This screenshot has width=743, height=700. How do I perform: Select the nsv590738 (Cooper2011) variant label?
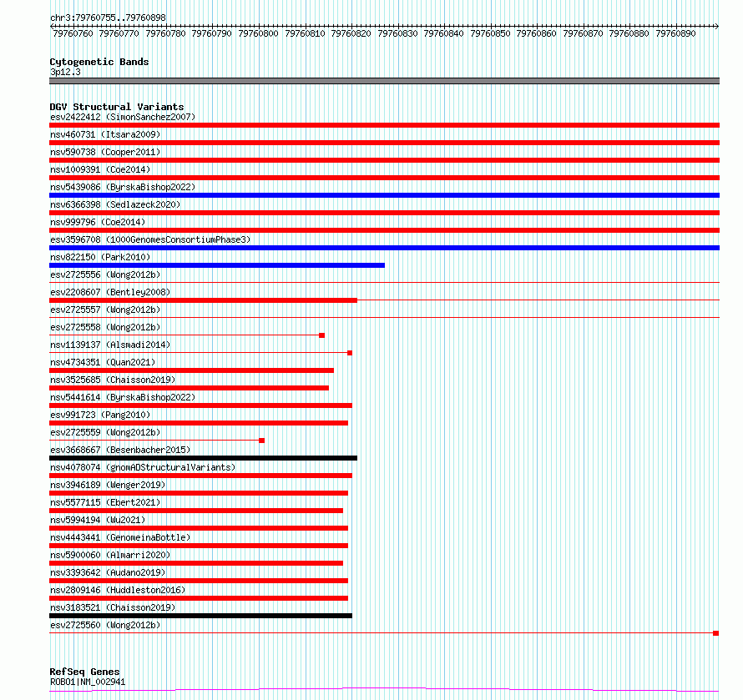point(105,152)
